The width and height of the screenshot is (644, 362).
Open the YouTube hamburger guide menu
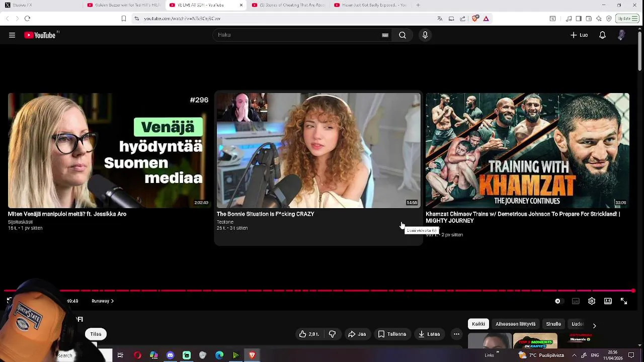point(12,35)
